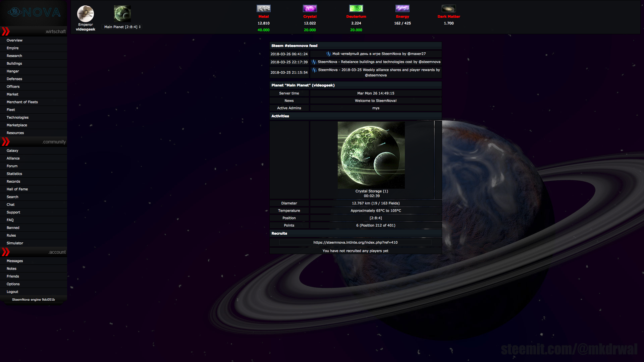Image resolution: width=644 pixels, height=362 pixels.
Task: Click the Deuterium resource icon
Action: (x=356, y=8)
